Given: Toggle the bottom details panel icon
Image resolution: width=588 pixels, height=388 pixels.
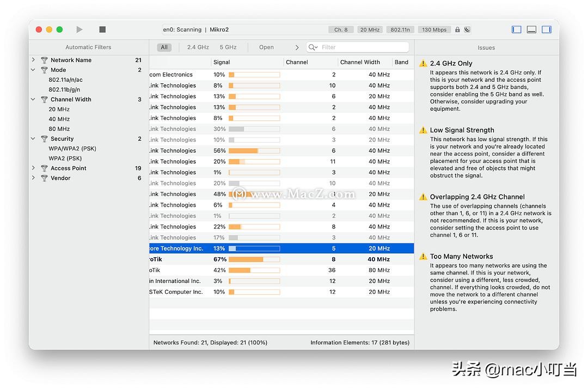Looking at the screenshot, I should coord(531,29).
